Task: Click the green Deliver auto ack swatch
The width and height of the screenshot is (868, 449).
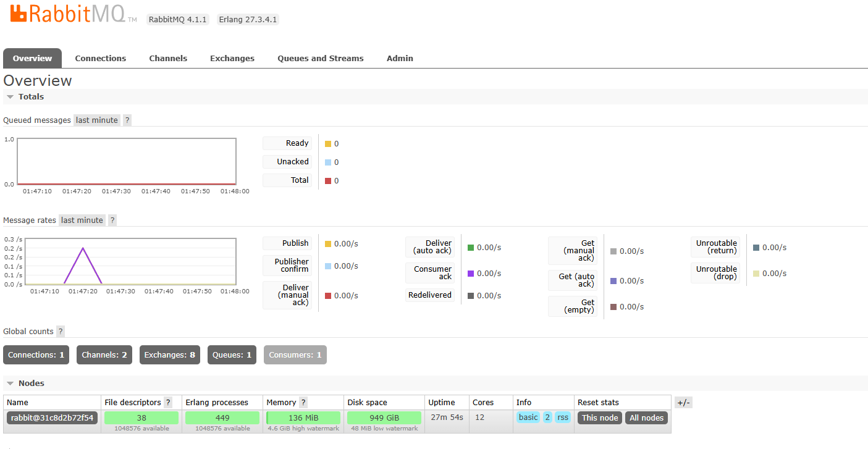Action: [471, 248]
